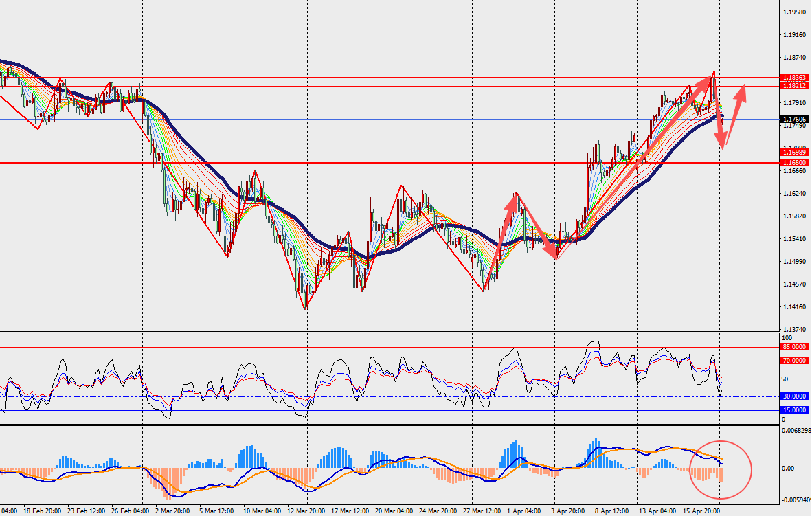Select the 1.16989 red price label
This screenshot has width=812, height=516.
click(795, 152)
